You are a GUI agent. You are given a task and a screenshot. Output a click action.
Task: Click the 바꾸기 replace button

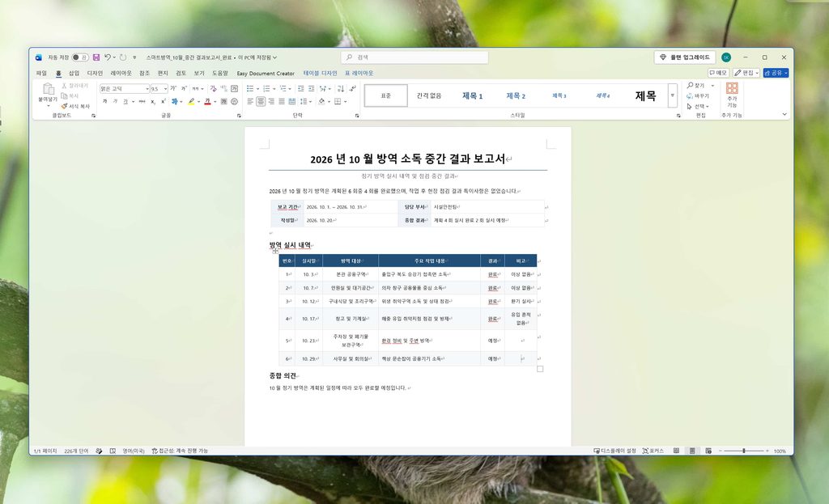click(x=698, y=95)
